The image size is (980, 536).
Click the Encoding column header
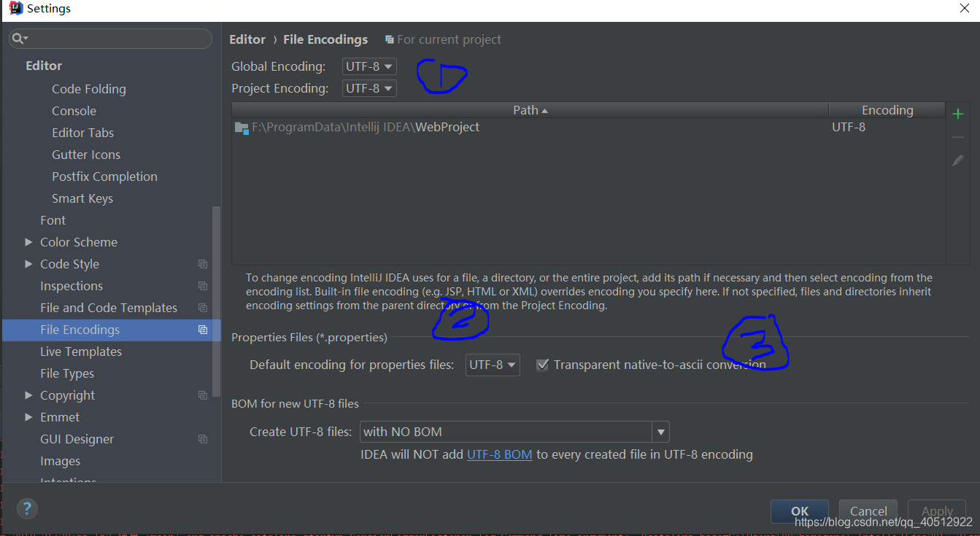pos(887,110)
